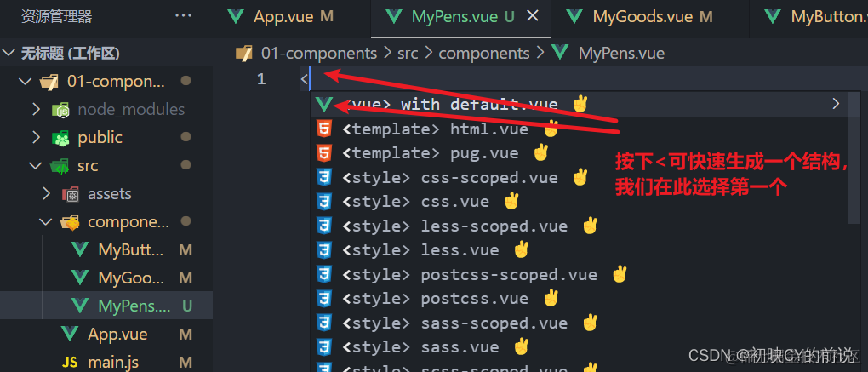Select MyPens.vue file in explorer
868x372 pixels.
(x=106, y=306)
